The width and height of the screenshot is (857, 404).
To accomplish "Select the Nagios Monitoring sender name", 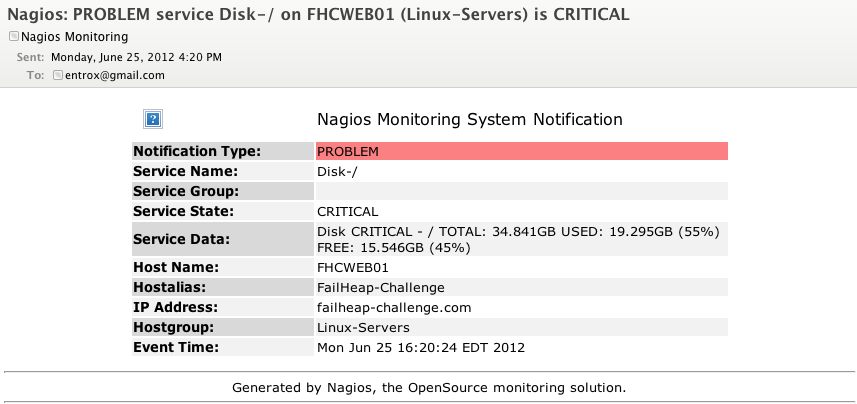I will click(74, 37).
